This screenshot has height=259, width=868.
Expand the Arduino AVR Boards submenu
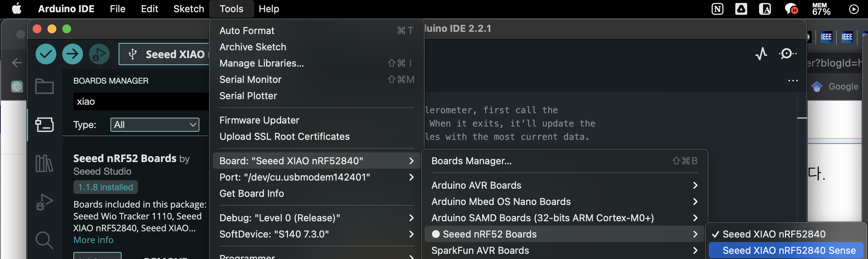(564, 185)
